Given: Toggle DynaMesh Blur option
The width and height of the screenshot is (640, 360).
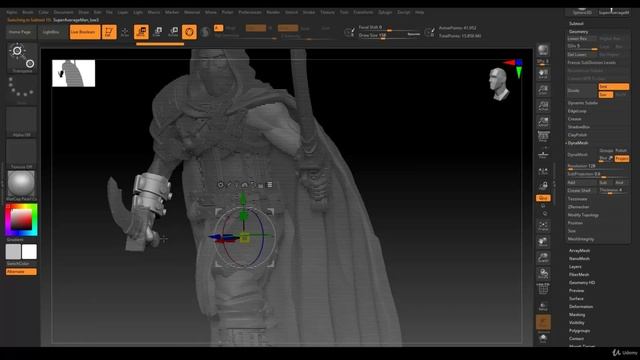Looking at the screenshot, I should (x=606, y=158).
